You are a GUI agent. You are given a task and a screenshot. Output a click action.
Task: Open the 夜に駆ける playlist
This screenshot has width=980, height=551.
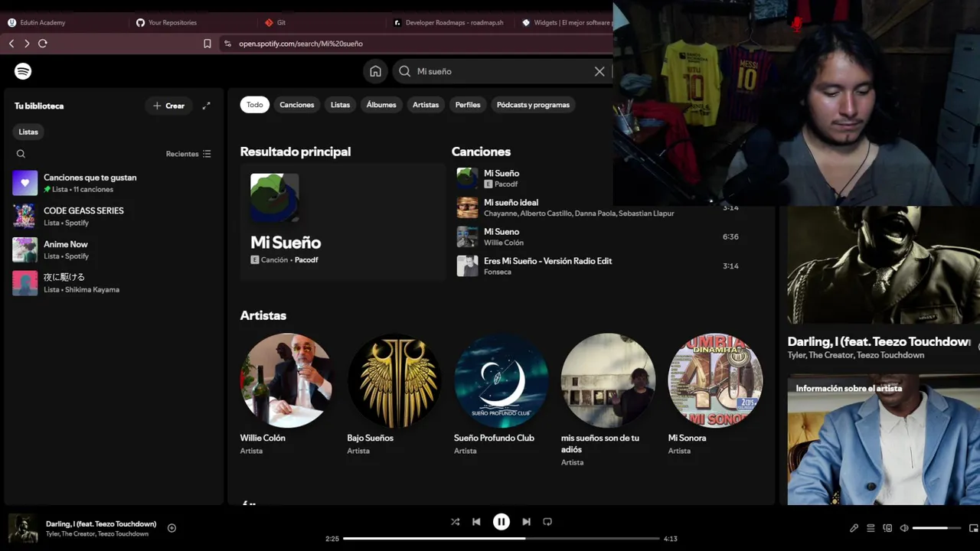[x=113, y=283]
